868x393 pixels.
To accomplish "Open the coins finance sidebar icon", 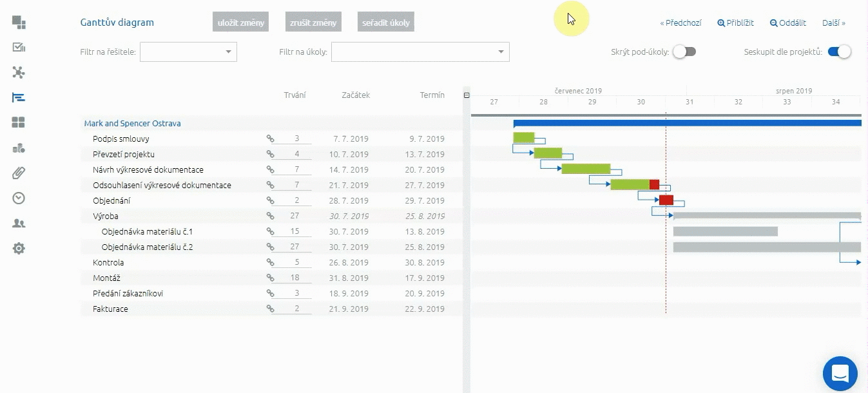I will 19,148.
